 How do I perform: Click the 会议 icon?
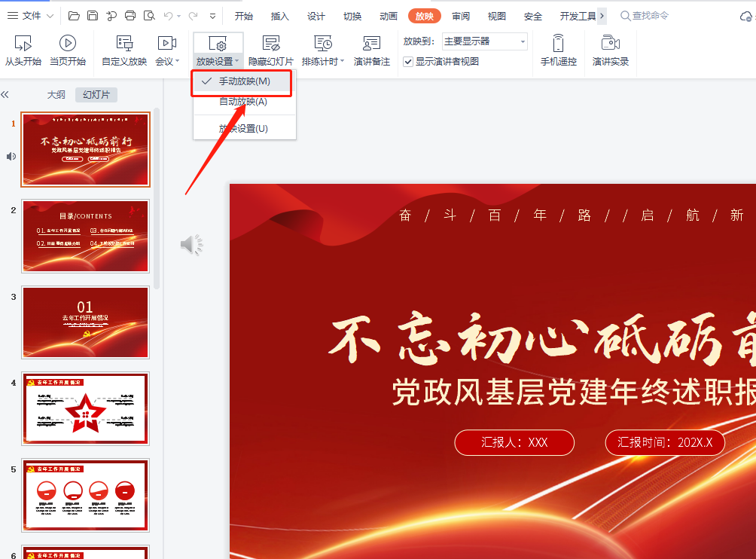pyautogui.click(x=167, y=44)
